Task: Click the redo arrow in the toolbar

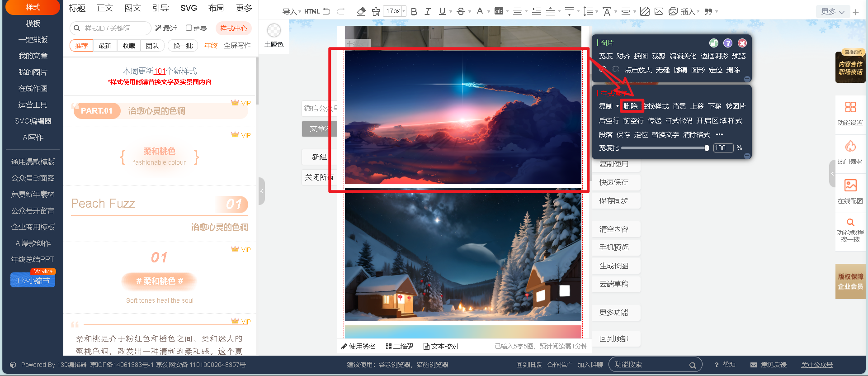Action: pyautogui.click(x=341, y=11)
